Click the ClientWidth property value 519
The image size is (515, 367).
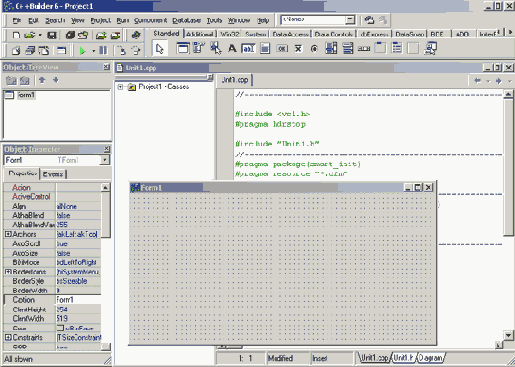(x=78, y=319)
